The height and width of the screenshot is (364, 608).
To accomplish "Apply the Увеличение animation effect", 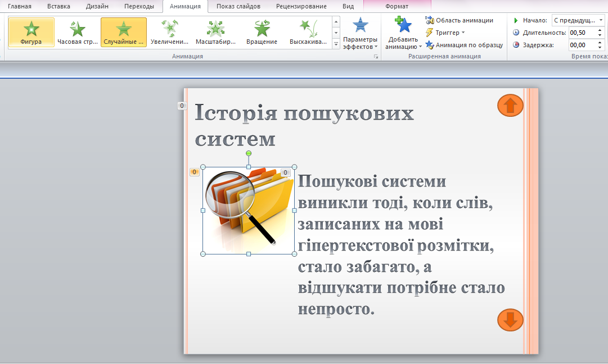I will point(169,32).
